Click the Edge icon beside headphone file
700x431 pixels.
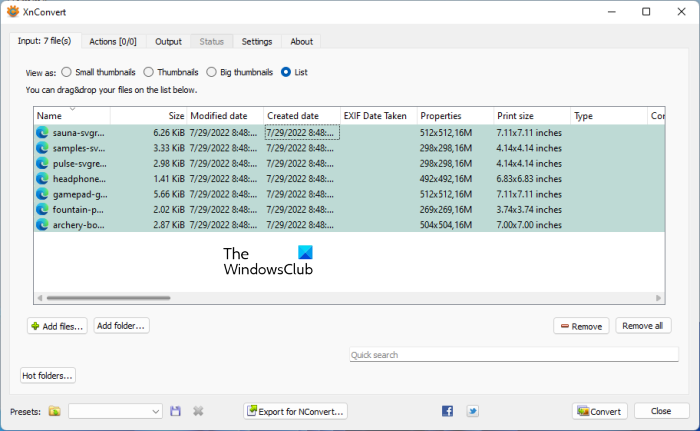42,179
